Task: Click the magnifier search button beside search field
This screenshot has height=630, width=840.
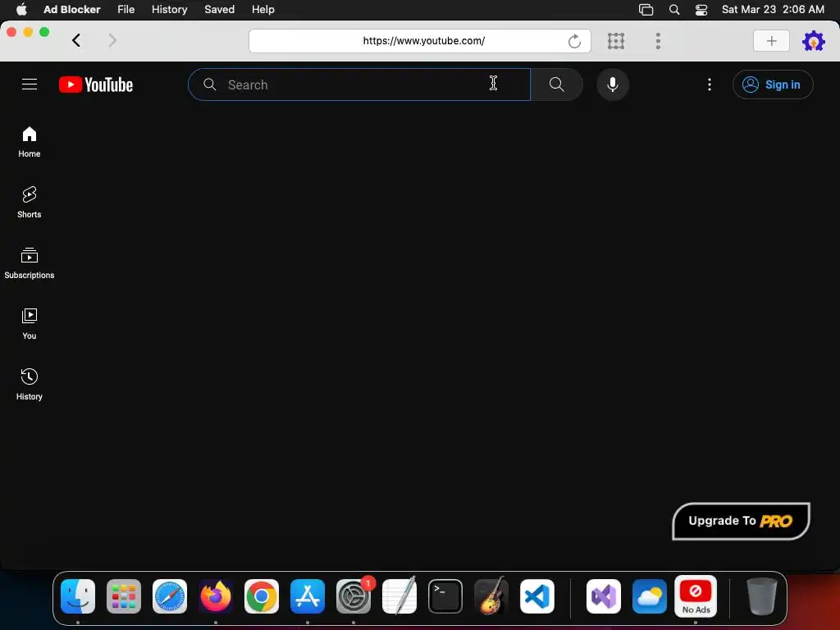Action: click(x=557, y=84)
